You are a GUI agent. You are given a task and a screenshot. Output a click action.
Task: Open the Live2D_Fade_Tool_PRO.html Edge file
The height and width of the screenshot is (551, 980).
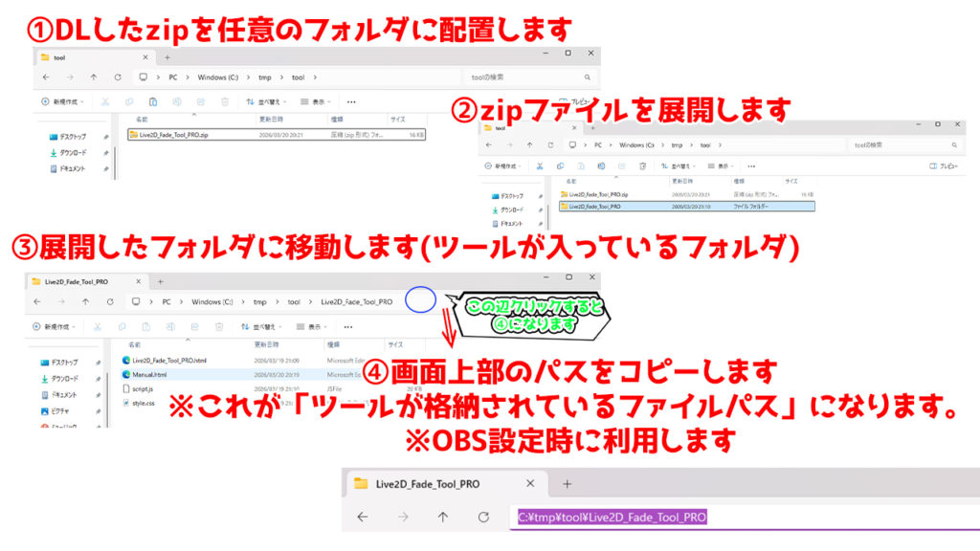170,360
